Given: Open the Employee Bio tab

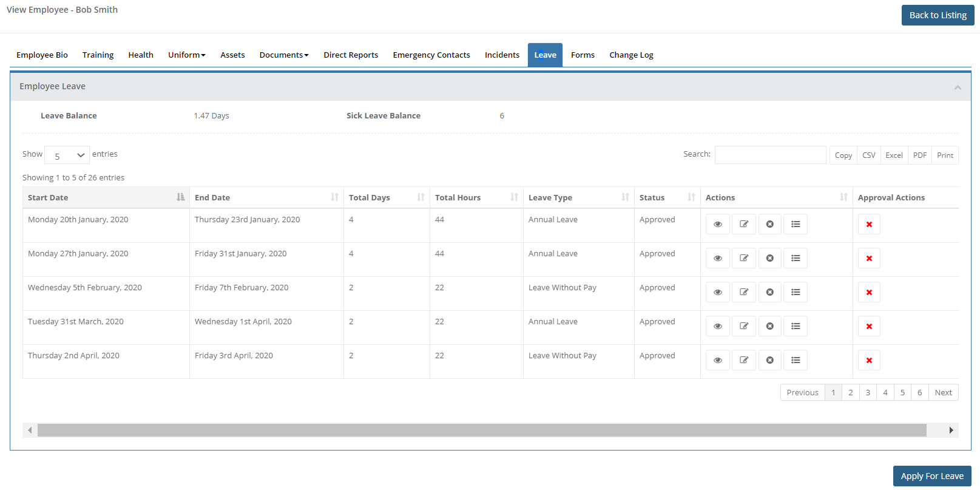Looking at the screenshot, I should pos(42,55).
